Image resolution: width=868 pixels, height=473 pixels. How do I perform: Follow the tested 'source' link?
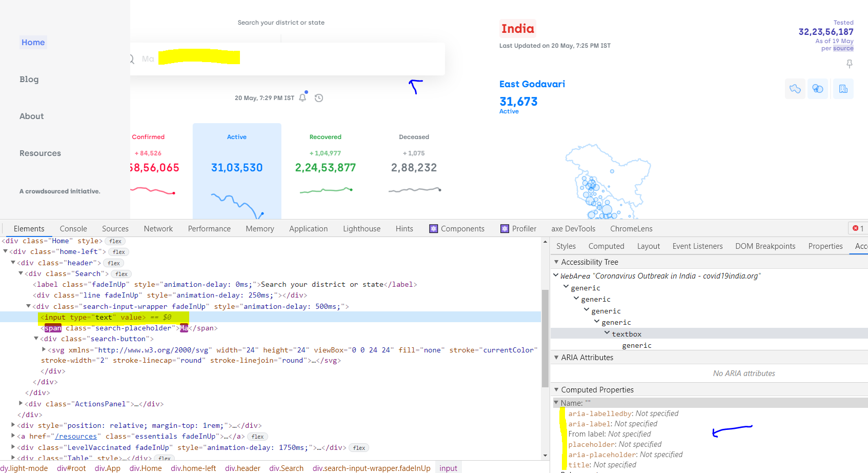pos(843,48)
